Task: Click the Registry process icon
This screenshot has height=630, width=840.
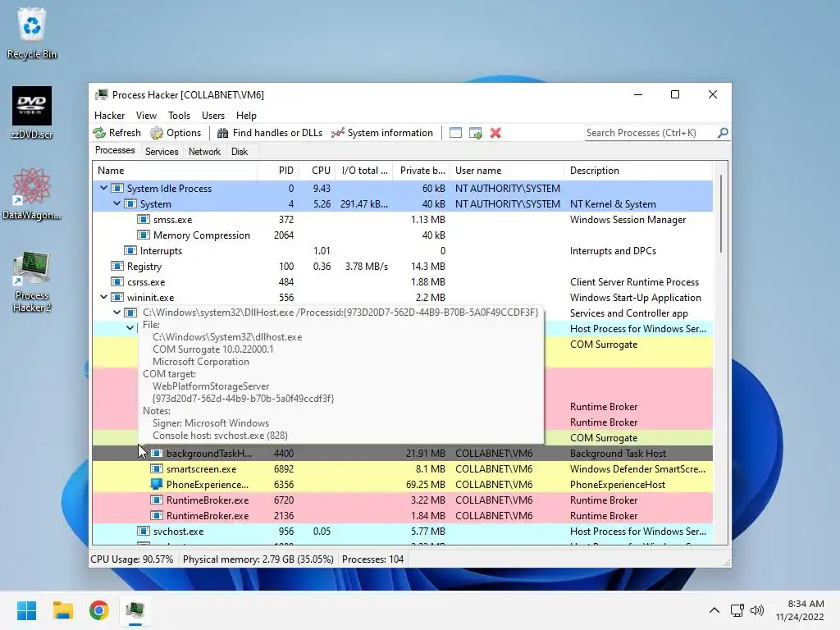Action: pos(116,266)
